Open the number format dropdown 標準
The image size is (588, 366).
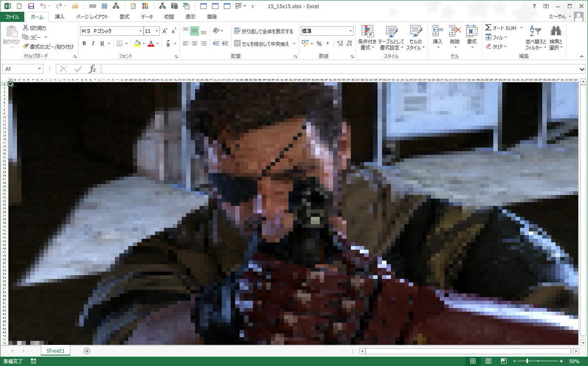(x=350, y=31)
